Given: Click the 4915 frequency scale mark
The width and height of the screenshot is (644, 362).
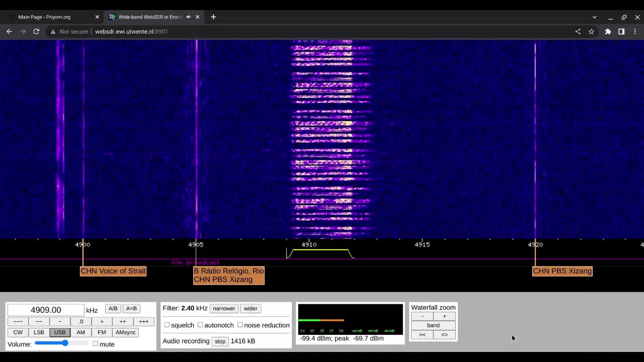Looking at the screenshot, I should (x=422, y=244).
